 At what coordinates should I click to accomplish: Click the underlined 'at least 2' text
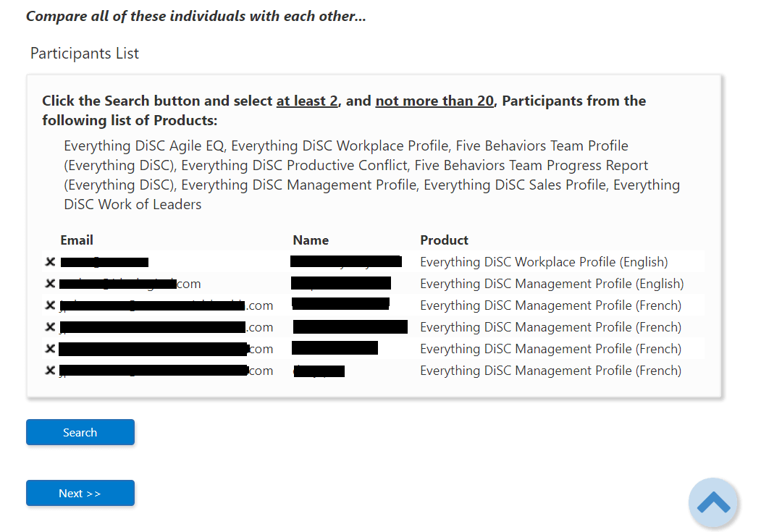(307, 101)
